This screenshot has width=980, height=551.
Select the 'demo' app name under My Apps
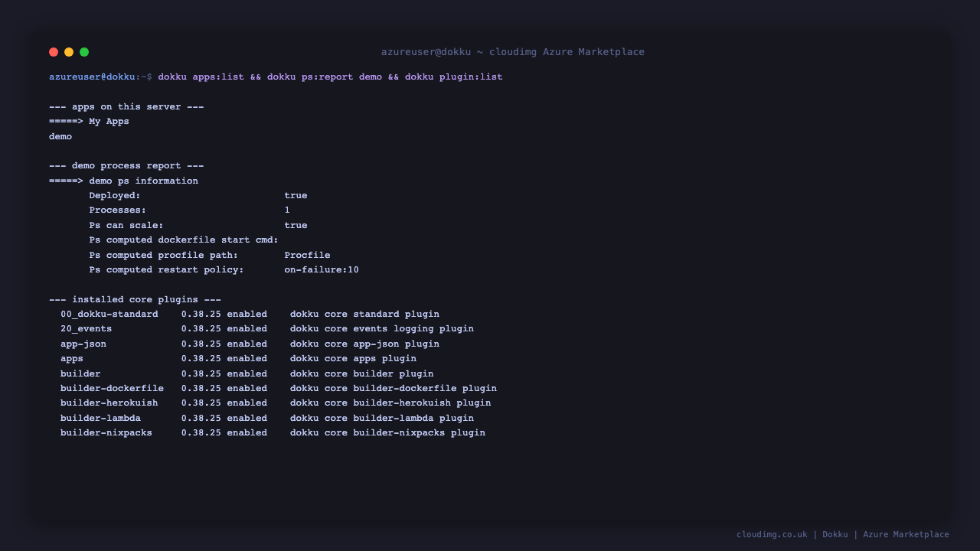click(60, 137)
